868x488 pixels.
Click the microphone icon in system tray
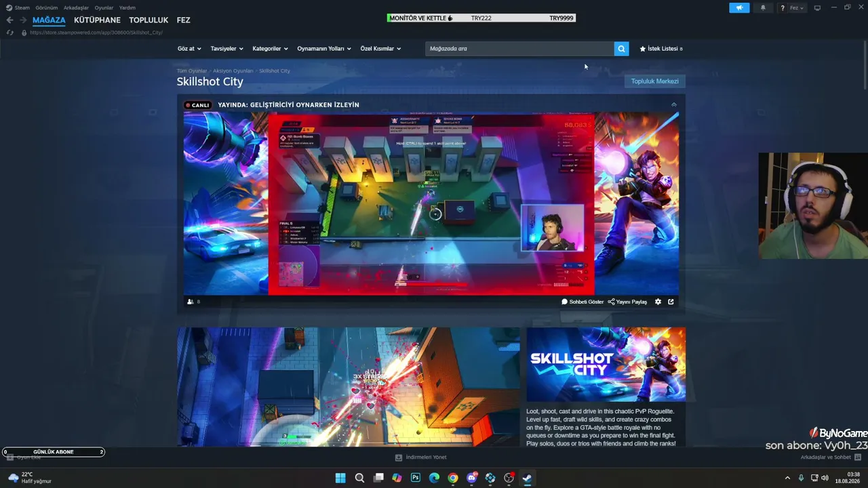click(x=802, y=478)
